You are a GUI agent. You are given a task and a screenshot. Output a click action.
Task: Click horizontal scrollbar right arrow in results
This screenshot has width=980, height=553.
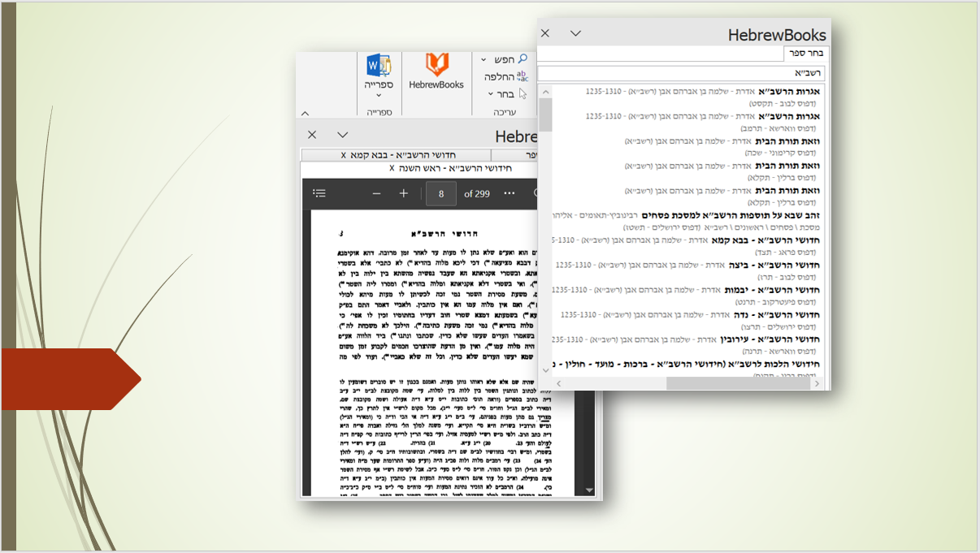pos(818,382)
